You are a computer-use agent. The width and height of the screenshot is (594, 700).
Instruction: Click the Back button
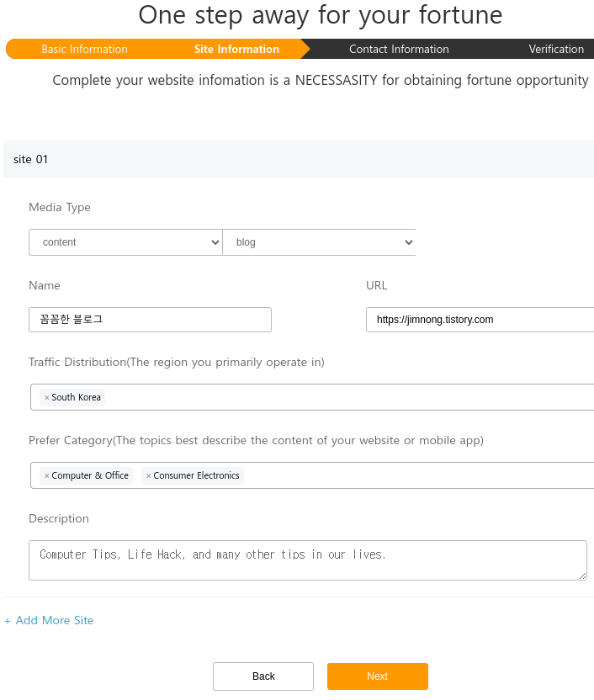[263, 676]
